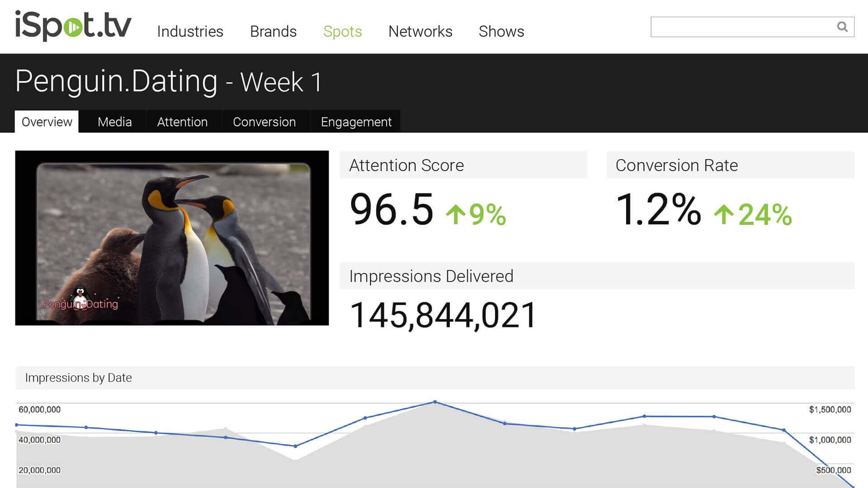Switch to the Attention tab
This screenshot has height=488, width=868.
coord(182,122)
